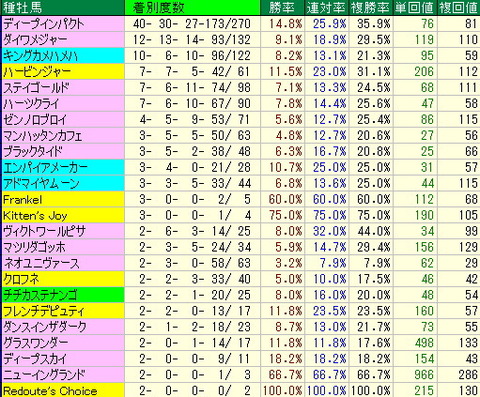Screen dimensions: 480x397
Task: Click ディープインパクト place rate 35.9%
Action: click(x=374, y=24)
